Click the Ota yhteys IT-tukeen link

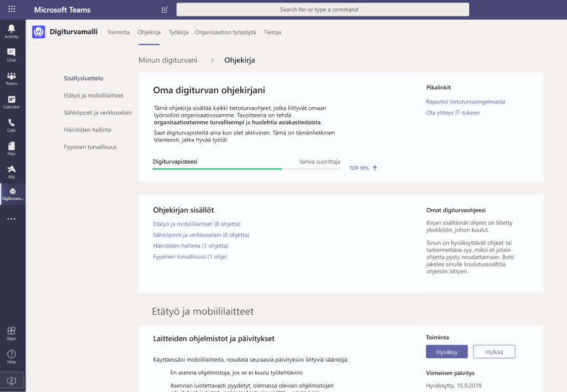pos(453,113)
